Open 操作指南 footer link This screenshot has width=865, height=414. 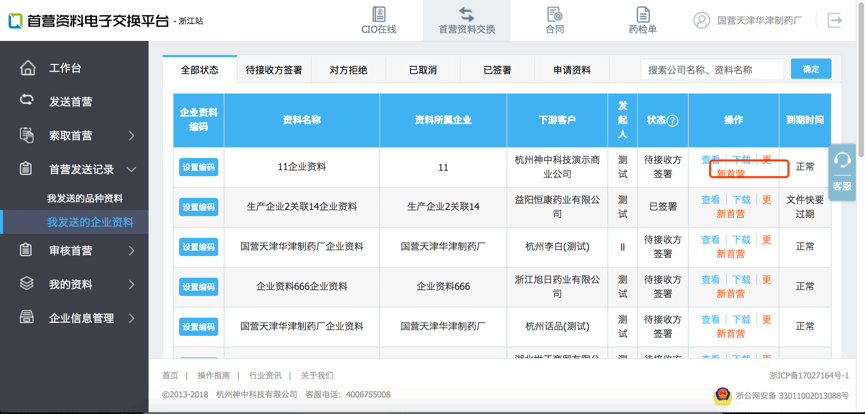(x=213, y=375)
